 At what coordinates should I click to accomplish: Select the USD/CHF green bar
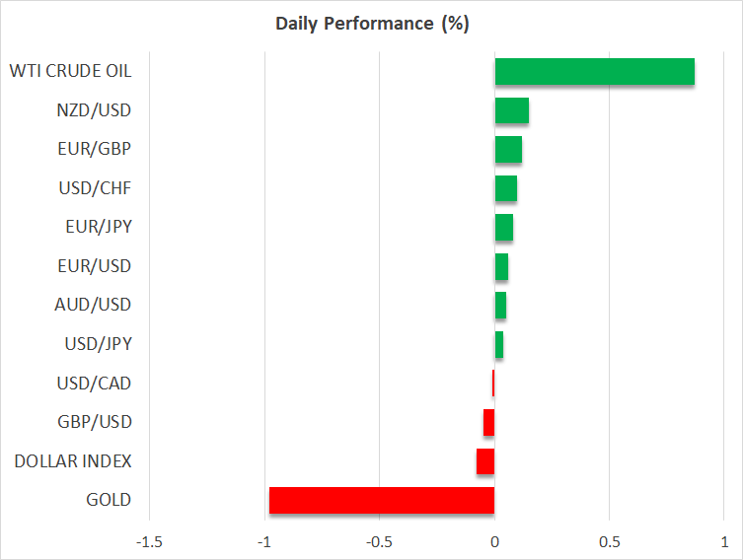pos(505,188)
